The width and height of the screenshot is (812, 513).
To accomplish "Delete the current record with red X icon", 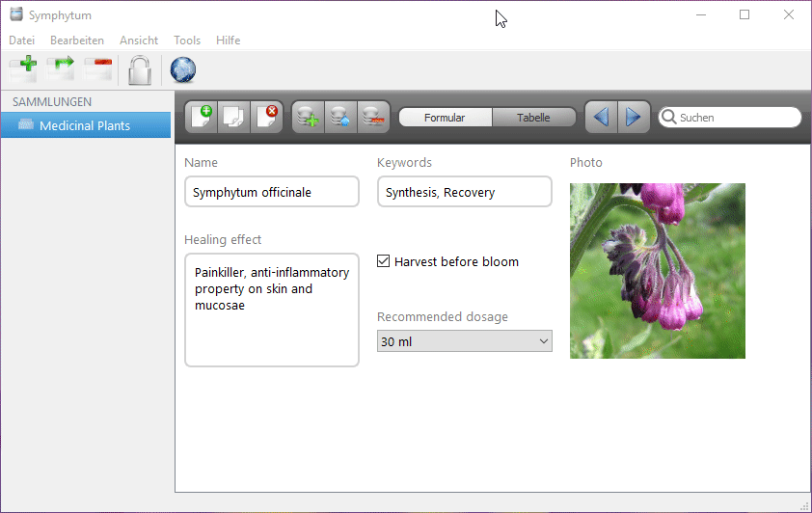I will (266, 117).
